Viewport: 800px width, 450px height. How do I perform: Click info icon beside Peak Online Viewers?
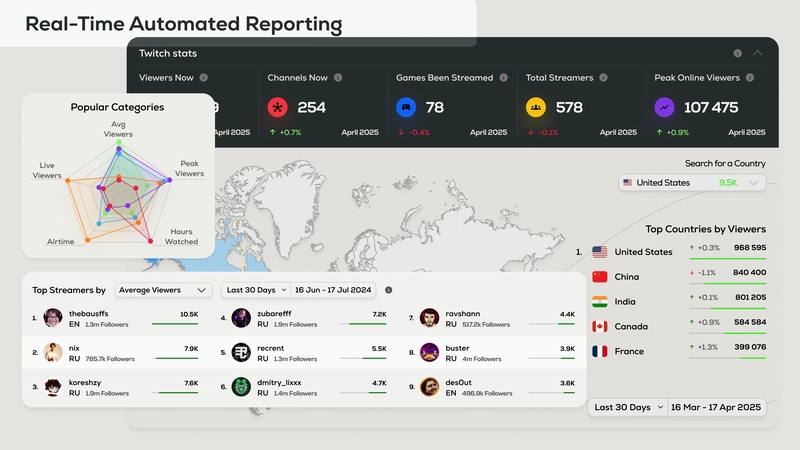[750, 78]
